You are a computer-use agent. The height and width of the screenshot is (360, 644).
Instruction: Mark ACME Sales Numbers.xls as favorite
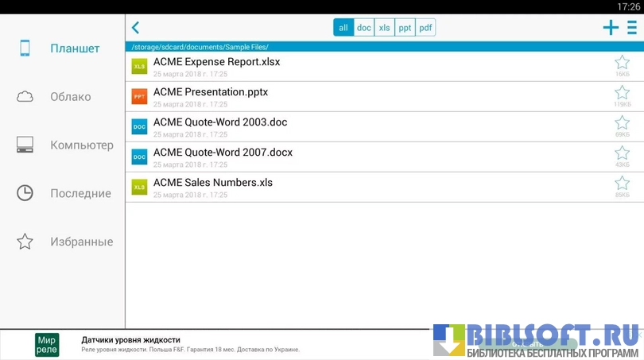(x=622, y=183)
